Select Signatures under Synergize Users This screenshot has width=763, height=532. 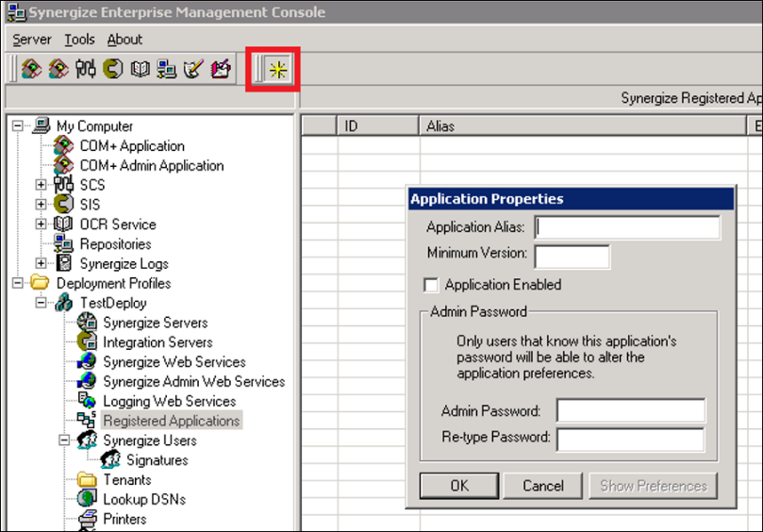point(158,460)
